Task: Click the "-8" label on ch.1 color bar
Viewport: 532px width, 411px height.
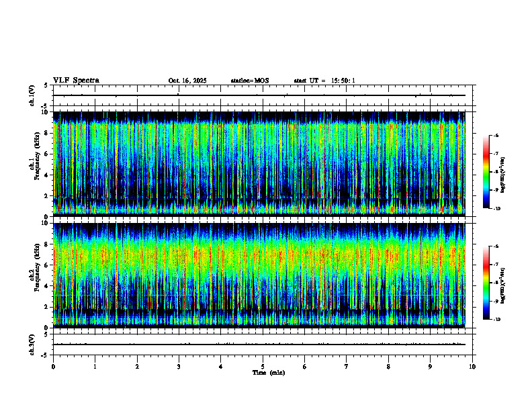Action: (x=496, y=172)
